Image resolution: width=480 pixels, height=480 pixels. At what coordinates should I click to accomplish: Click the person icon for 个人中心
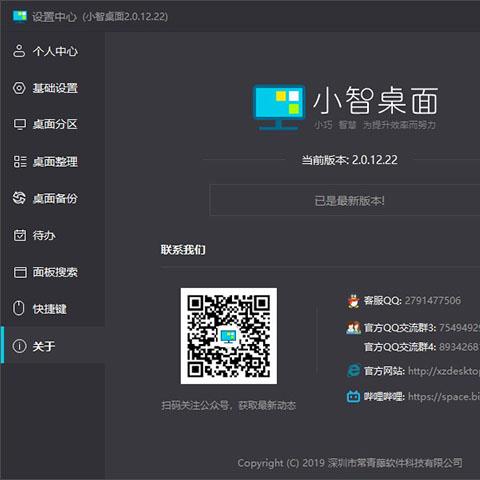click(19, 51)
